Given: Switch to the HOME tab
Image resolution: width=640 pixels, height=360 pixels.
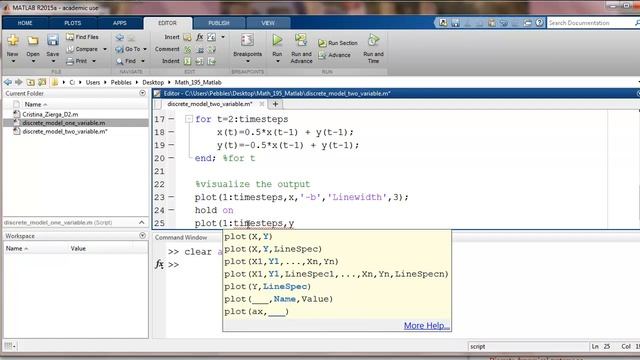Looking at the screenshot, I should 25,23.
